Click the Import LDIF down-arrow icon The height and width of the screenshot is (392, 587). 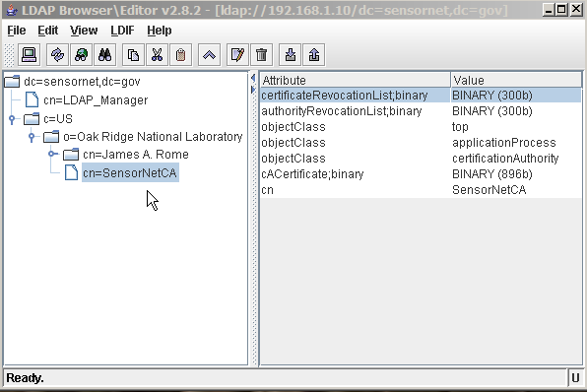pos(291,55)
